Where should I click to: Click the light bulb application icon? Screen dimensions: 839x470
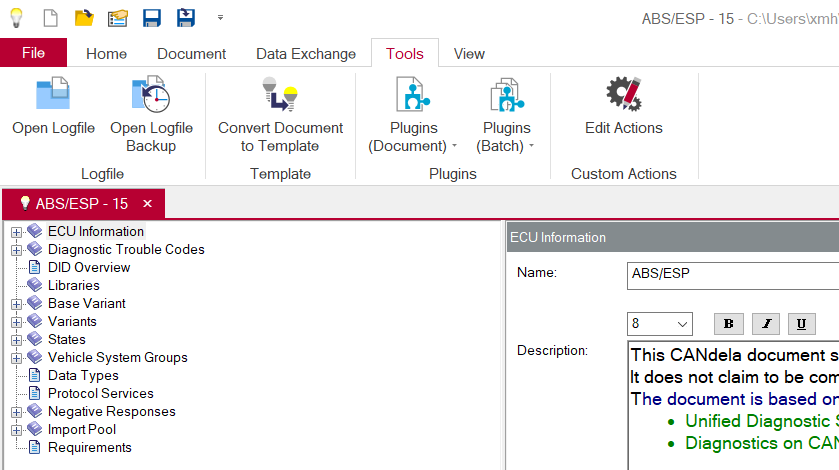point(17,18)
